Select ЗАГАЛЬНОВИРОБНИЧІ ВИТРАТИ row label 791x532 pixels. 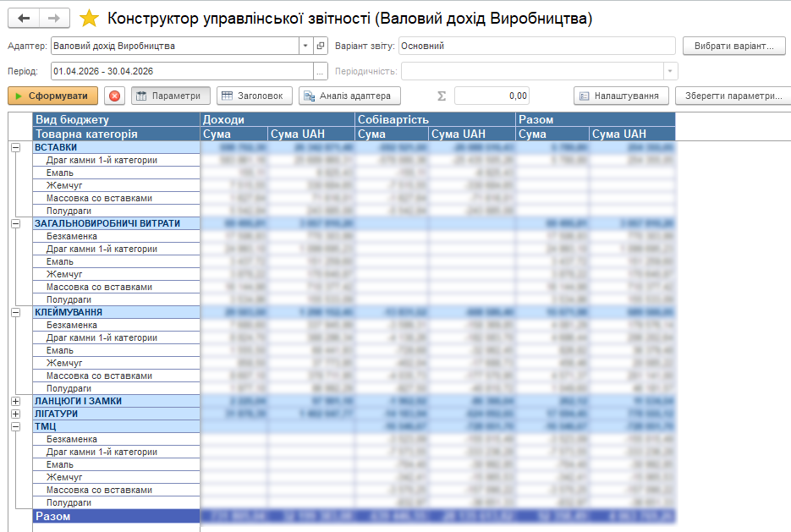[x=116, y=223]
